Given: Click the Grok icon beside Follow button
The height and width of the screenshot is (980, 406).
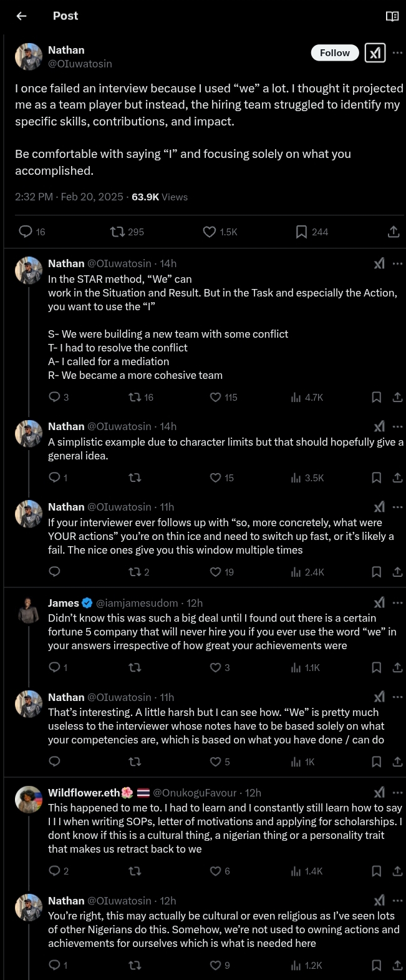Looking at the screenshot, I should point(375,53).
